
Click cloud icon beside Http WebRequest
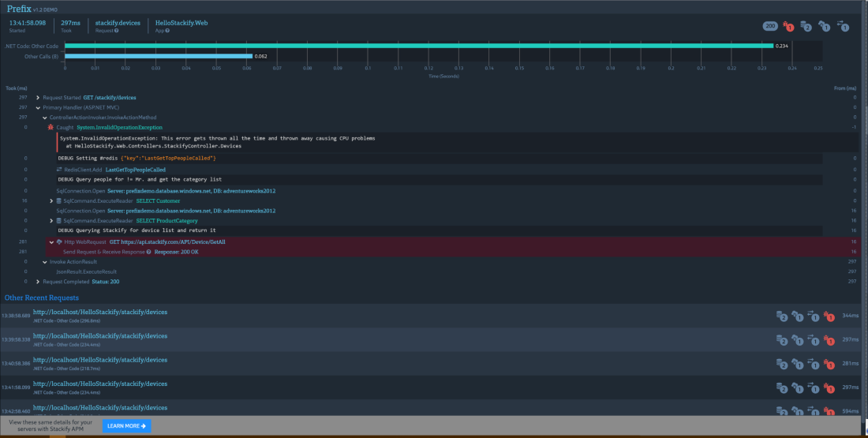click(x=59, y=242)
